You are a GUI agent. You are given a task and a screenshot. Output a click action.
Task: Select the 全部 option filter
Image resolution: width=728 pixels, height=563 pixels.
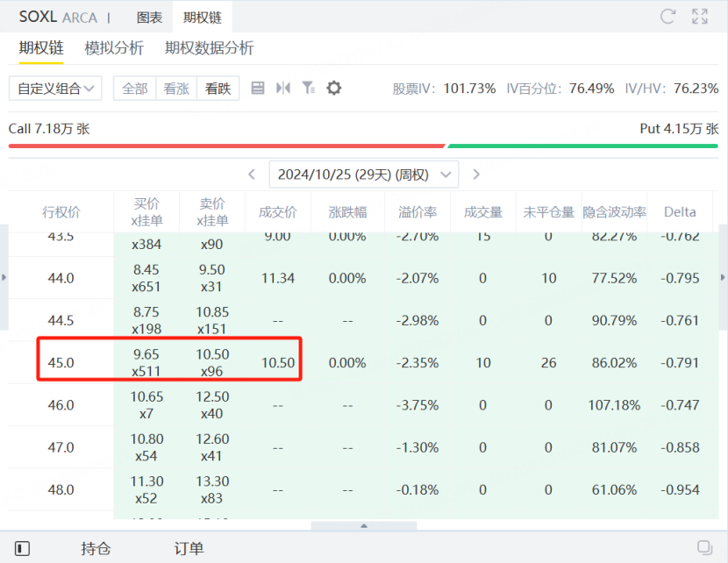click(135, 89)
